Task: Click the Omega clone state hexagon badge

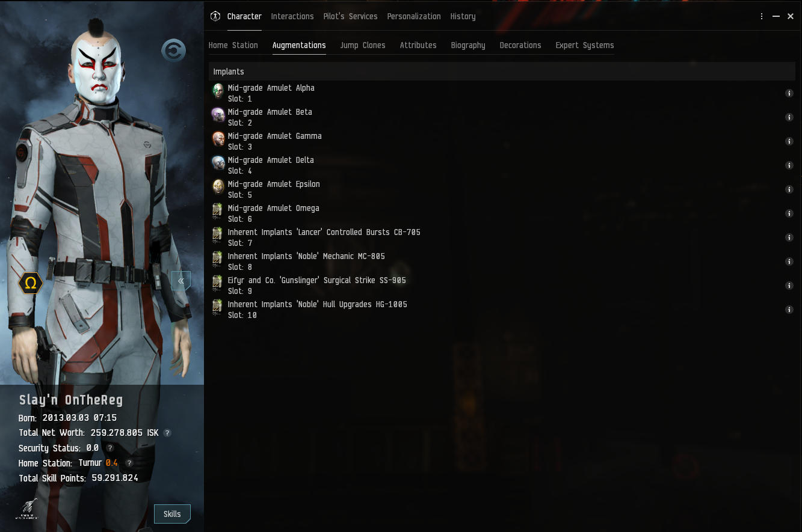Action: (30, 283)
